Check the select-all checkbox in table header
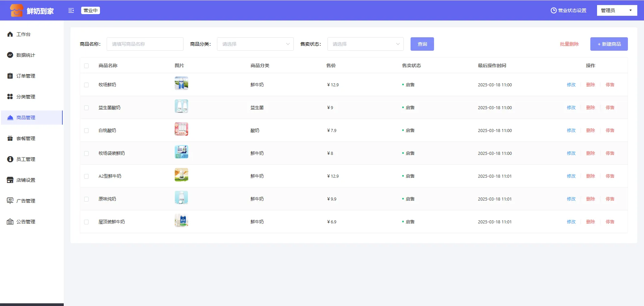The height and width of the screenshot is (306, 644). tap(87, 66)
